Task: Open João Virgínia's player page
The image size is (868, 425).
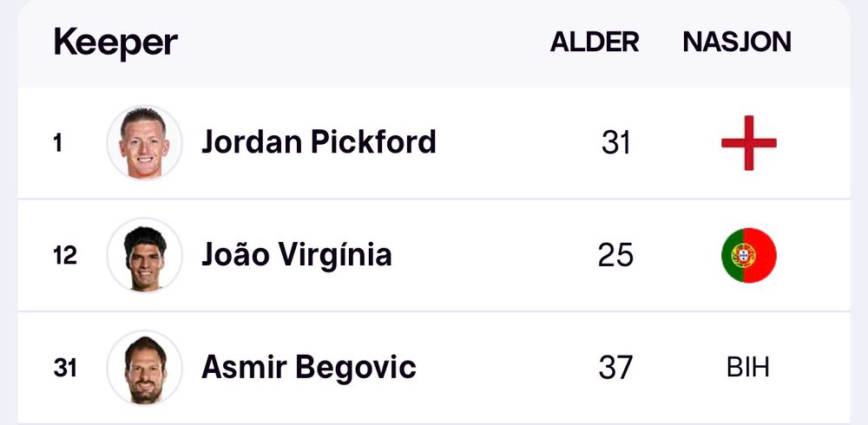Action: coord(296,255)
